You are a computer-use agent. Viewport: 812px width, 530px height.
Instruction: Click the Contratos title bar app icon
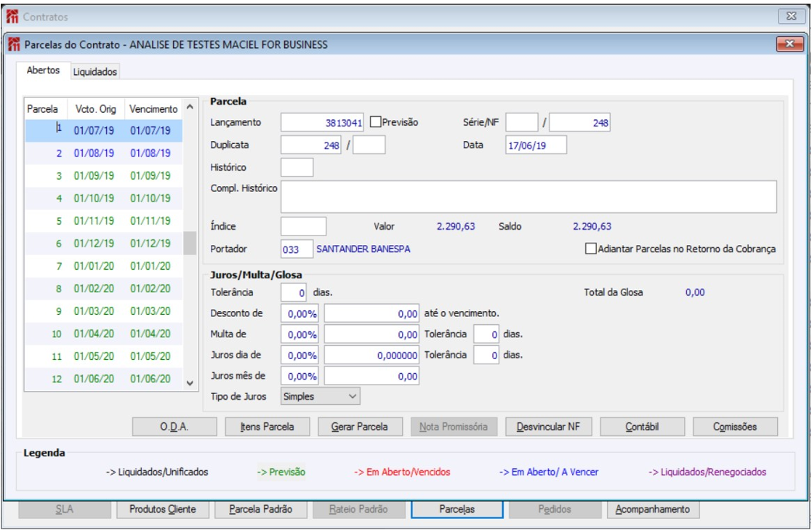click(12, 16)
